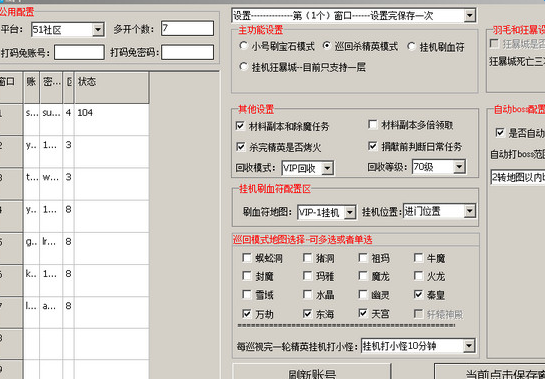Uncheck the 东海 map checkbox

pos(307,314)
